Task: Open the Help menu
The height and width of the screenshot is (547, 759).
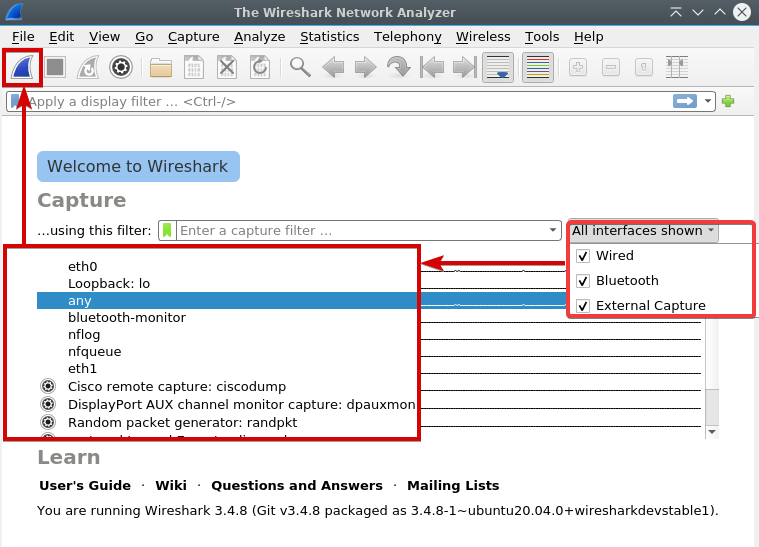Action: (589, 37)
